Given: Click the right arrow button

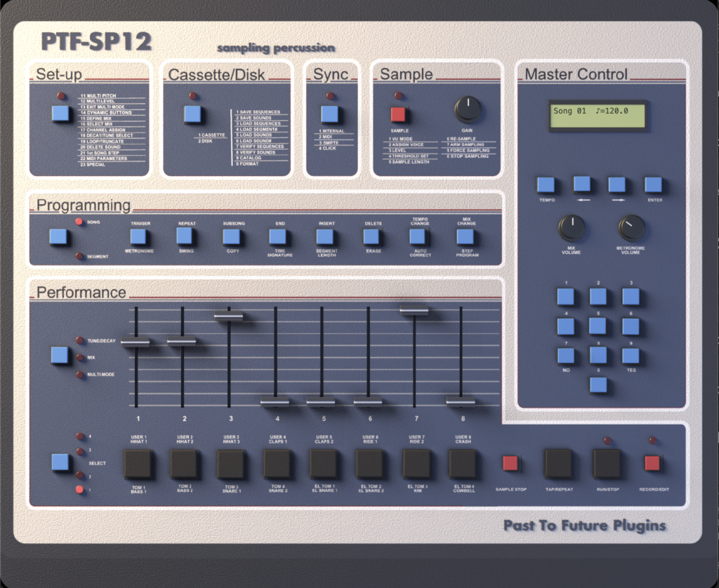Looking at the screenshot, I should click(x=616, y=185).
